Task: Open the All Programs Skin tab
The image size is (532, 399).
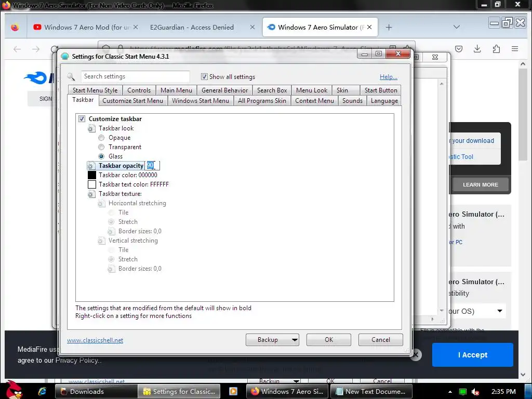Action: tap(262, 101)
